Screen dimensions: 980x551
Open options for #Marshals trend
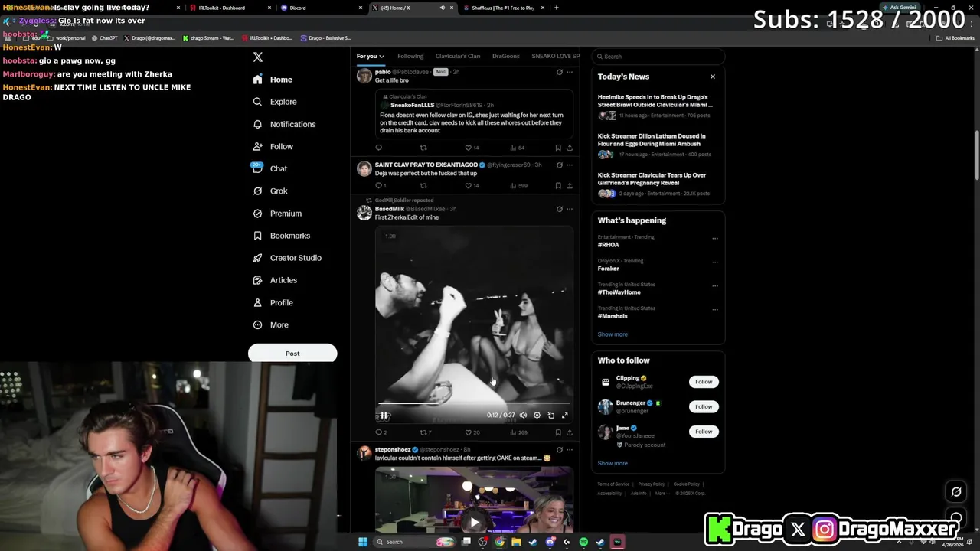[x=715, y=309]
